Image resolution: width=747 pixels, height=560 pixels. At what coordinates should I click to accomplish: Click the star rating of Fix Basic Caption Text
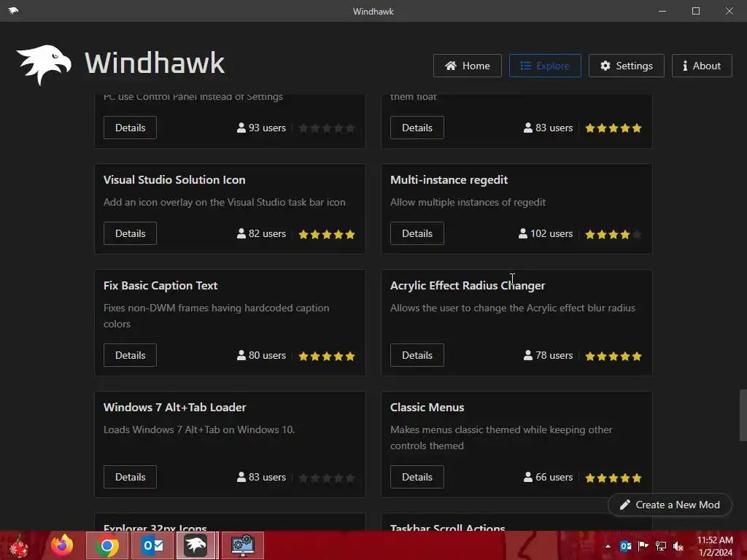(327, 356)
